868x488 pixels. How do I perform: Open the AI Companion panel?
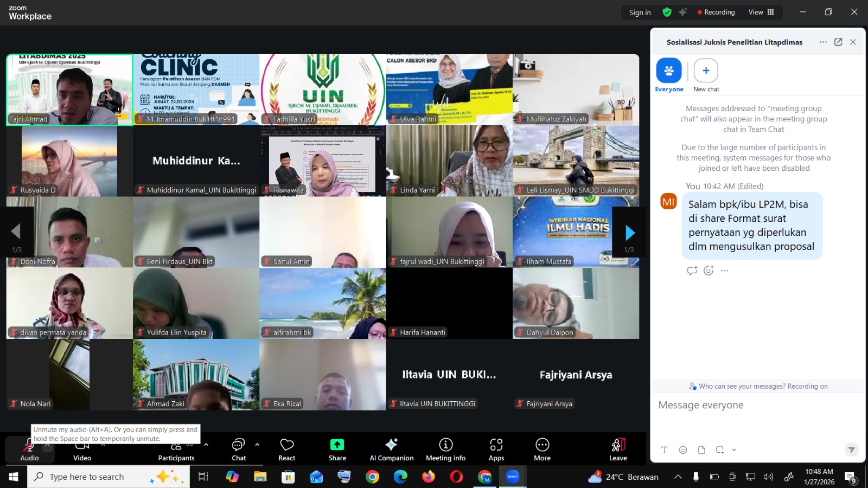point(391,450)
